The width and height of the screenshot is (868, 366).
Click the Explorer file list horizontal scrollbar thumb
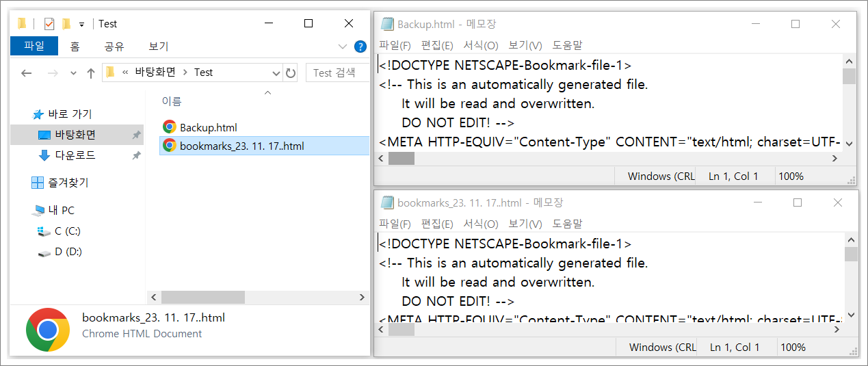click(203, 298)
